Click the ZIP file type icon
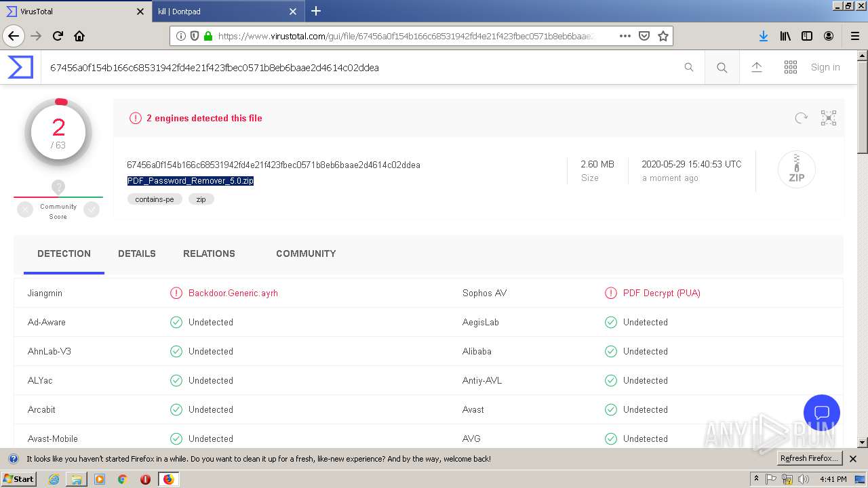868x488 pixels. pos(796,169)
